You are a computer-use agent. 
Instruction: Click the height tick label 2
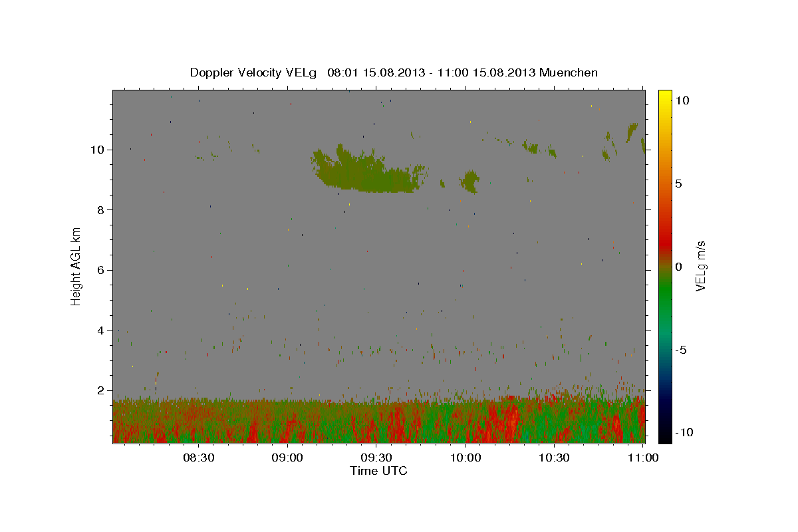point(101,390)
